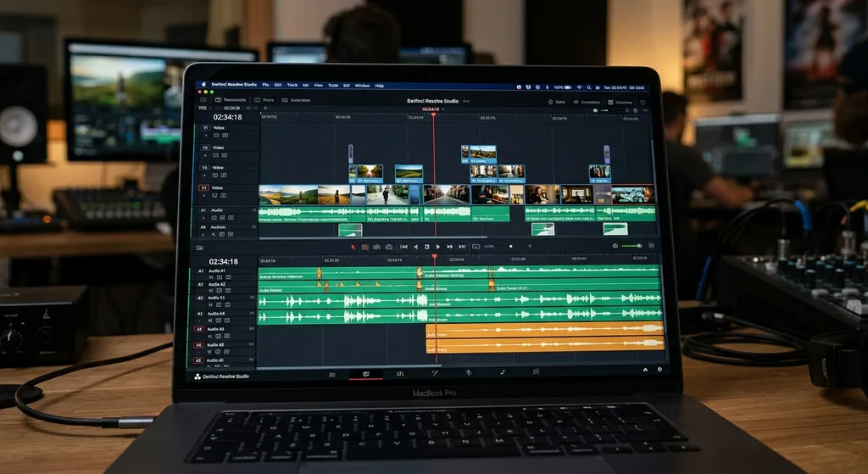Open the third labeled panel button at top right
868x474 pixels.
point(620,103)
